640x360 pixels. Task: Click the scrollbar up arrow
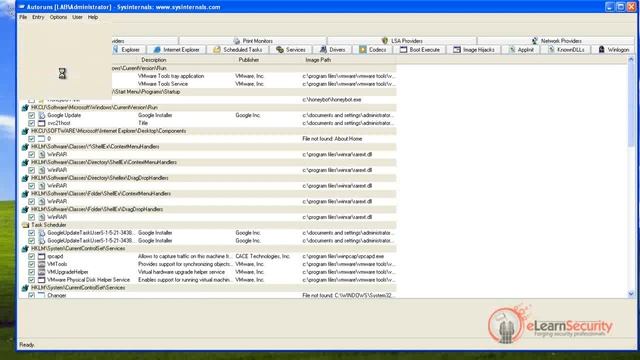[x=631, y=60]
